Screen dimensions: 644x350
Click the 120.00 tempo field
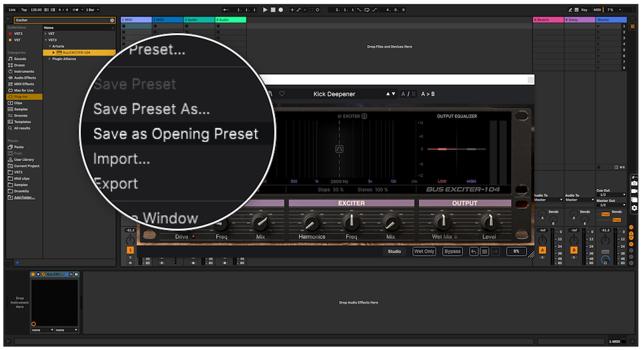(x=36, y=10)
